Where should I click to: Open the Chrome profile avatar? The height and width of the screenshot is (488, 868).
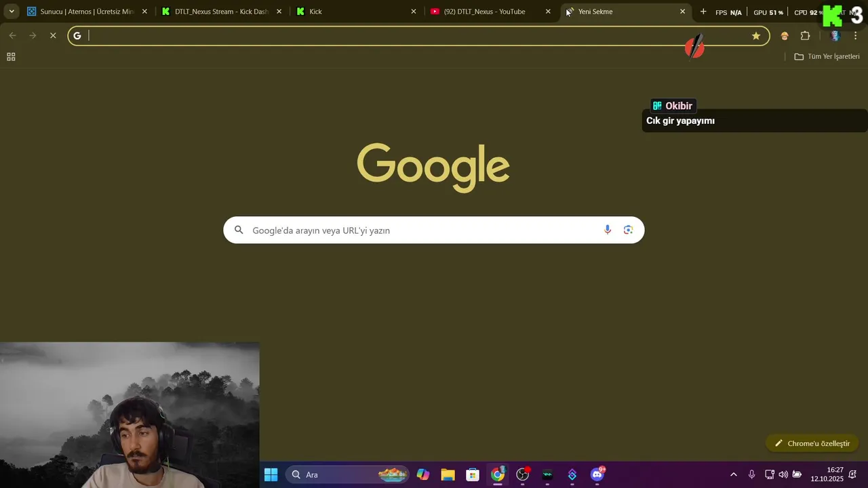point(835,36)
